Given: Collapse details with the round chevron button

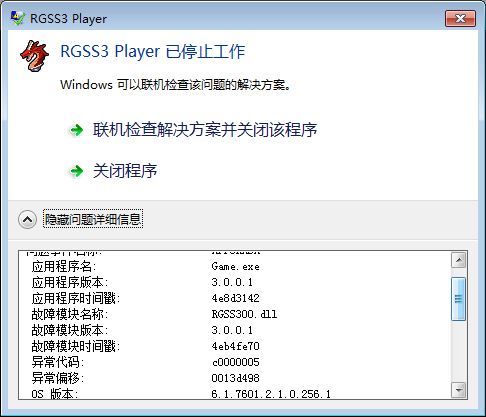Looking at the screenshot, I should pyautogui.click(x=27, y=219).
